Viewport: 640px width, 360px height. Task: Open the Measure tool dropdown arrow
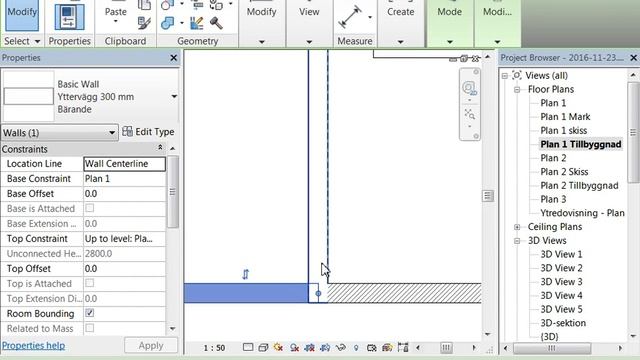click(370, 17)
